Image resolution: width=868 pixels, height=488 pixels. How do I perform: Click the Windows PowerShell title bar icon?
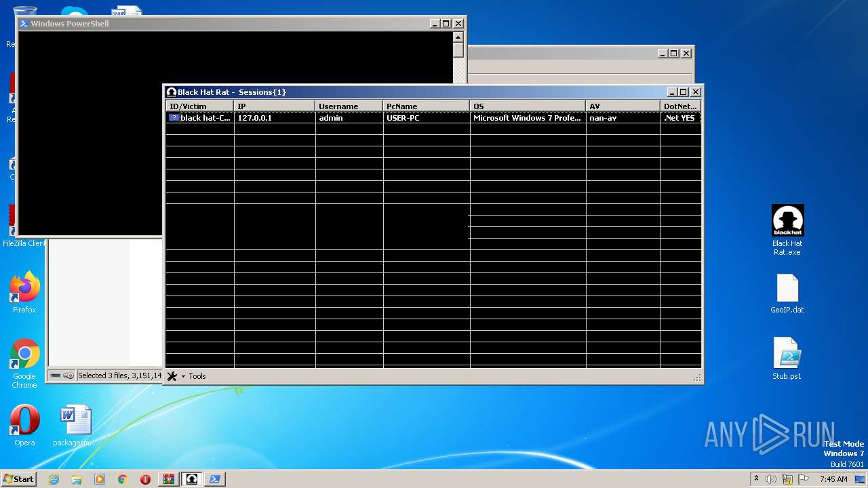(x=24, y=24)
